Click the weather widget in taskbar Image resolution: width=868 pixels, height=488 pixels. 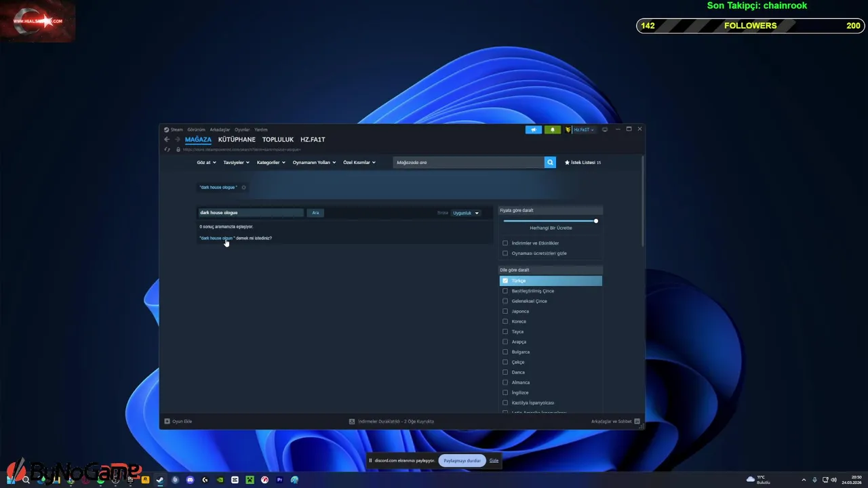(759, 480)
